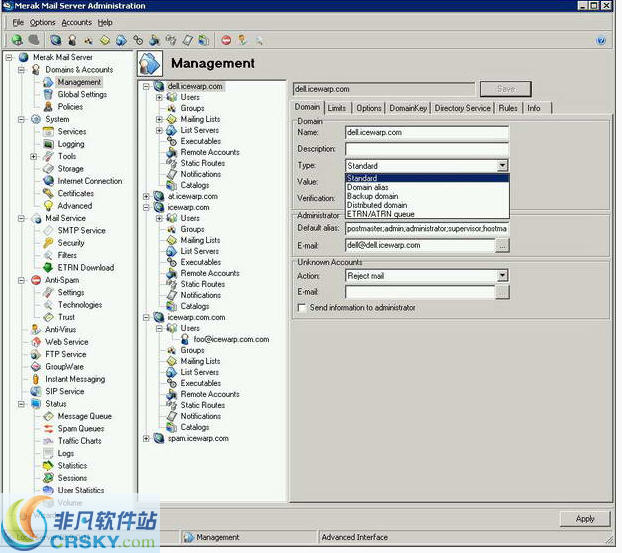Viewport: 622px width, 553px height.
Task: Expand the spam.icewarp.com domain node
Action: click(146, 438)
